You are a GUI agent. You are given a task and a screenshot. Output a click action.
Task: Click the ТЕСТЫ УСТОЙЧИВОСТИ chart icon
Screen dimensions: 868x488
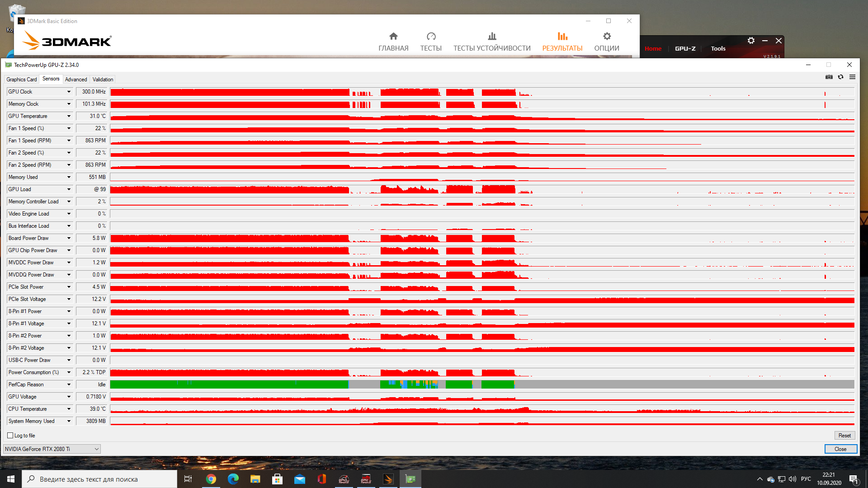point(492,36)
